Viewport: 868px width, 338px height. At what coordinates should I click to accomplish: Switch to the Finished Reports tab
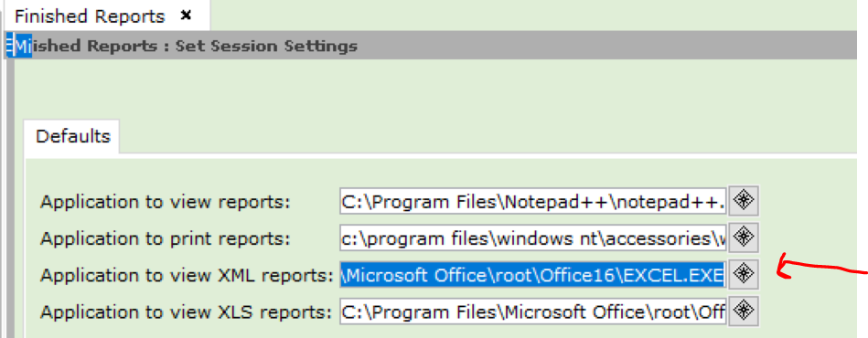point(90,16)
